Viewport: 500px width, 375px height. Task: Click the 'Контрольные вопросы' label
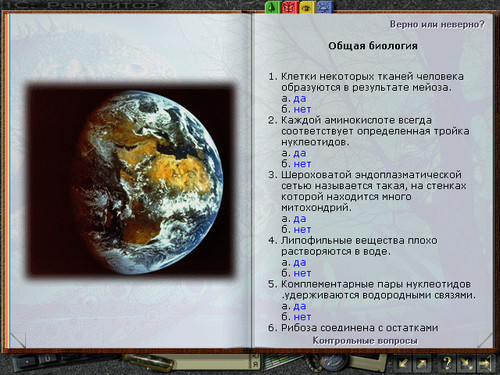click(365, 341)
